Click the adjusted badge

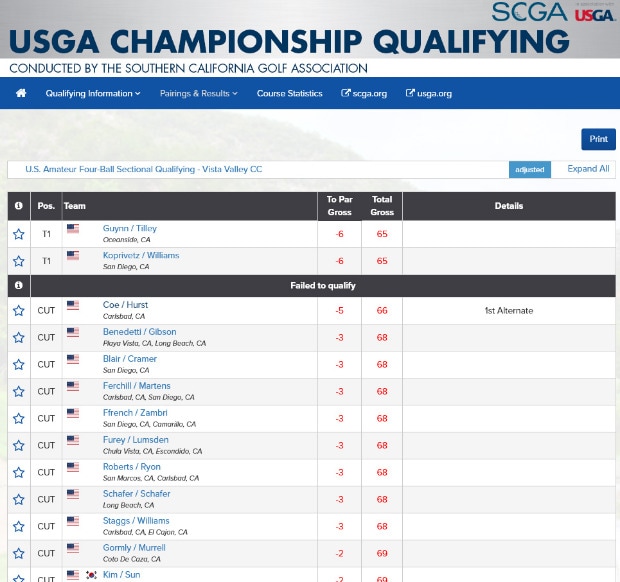pos(529,170)
